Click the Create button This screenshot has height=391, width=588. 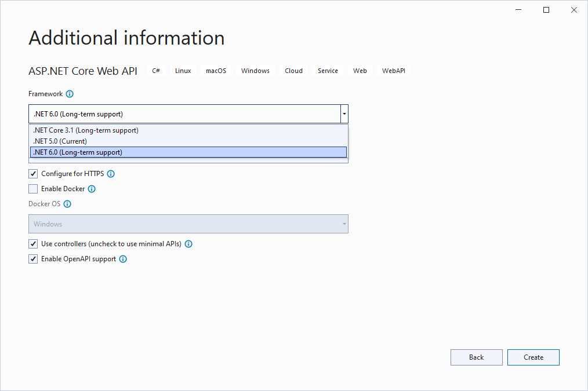click(x=533, y=357)
